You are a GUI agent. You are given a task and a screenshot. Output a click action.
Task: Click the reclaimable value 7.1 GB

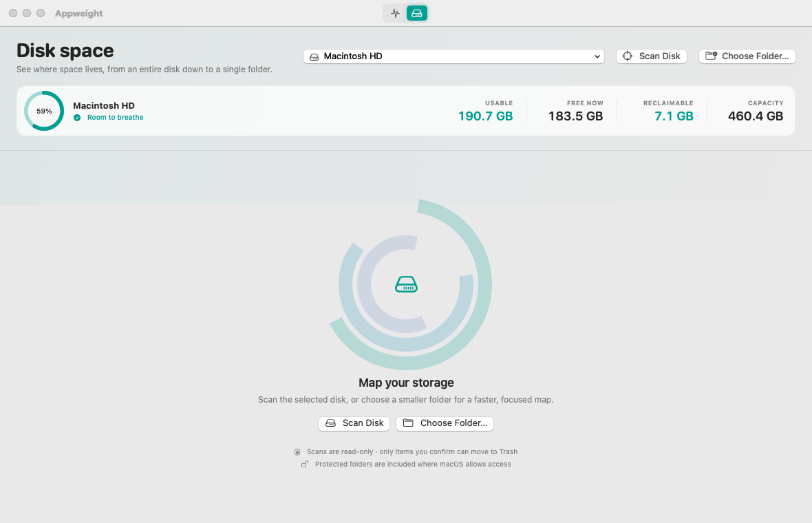[x=674, y=116]
